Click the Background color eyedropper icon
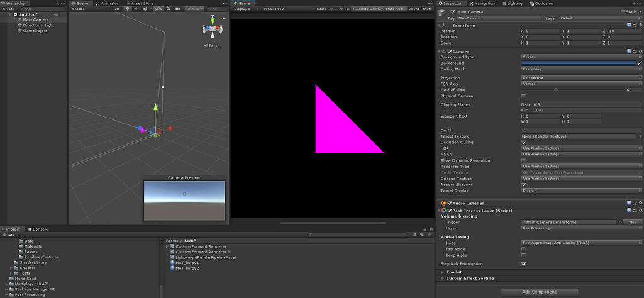The height and width of the screenshot is (298, 644). (x=640, y=63)
